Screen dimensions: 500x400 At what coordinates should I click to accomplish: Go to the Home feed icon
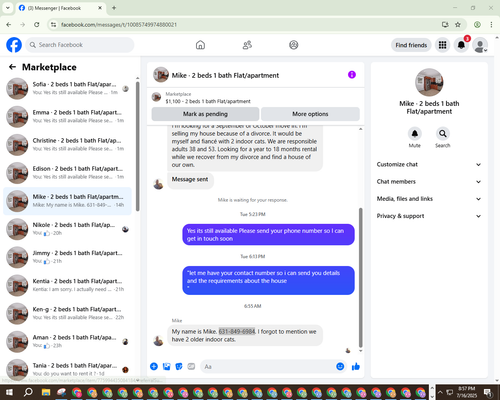200,45
